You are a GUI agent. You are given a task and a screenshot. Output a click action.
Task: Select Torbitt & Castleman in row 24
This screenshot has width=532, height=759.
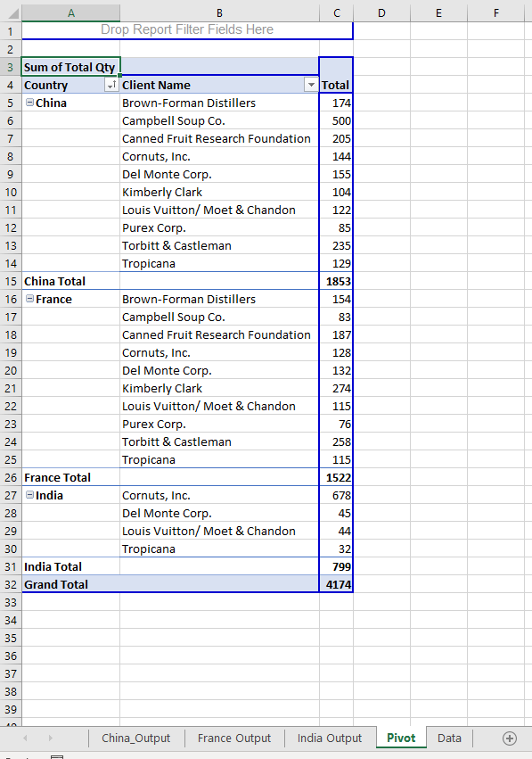(x=219, y=441)
